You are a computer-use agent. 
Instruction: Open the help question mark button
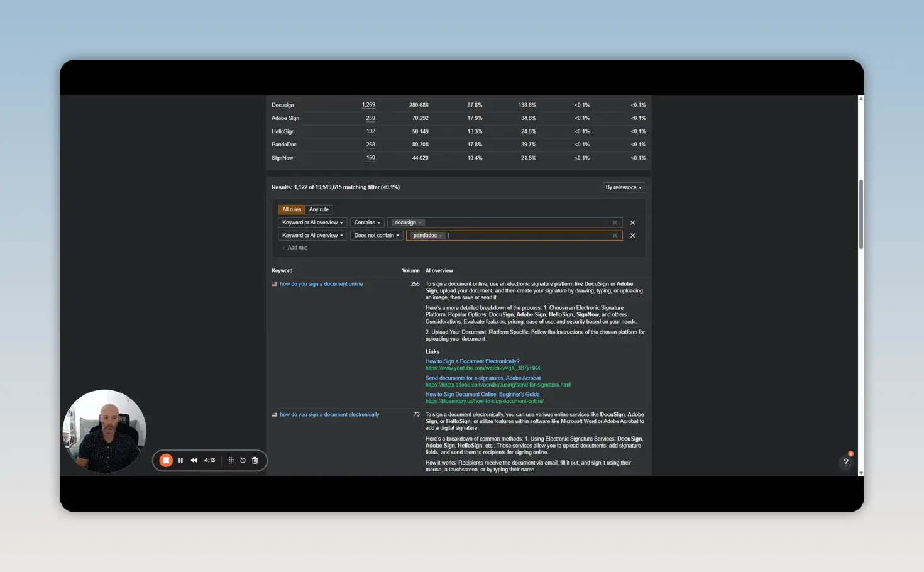[x=846, y=462]
